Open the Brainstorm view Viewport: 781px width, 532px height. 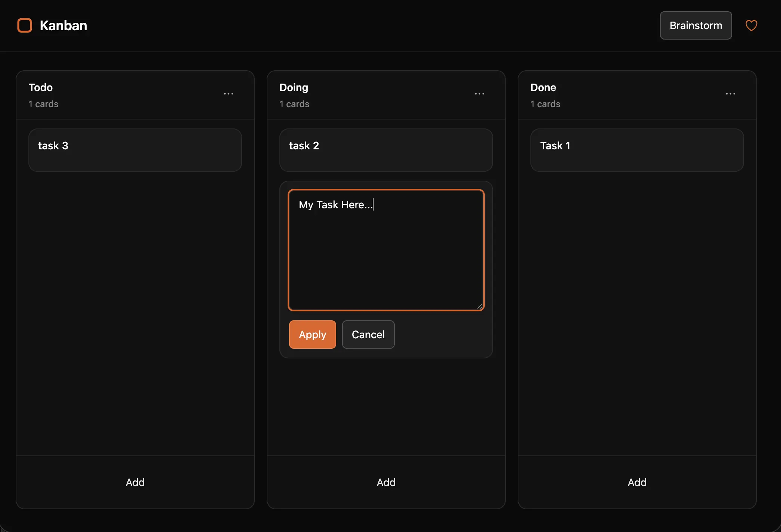click(695, 25)
